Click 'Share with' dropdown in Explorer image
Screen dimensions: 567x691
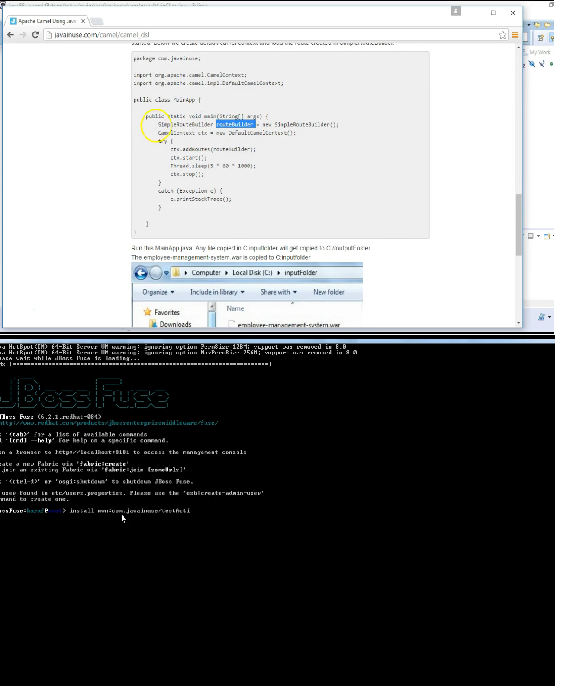tap(278, 293)
